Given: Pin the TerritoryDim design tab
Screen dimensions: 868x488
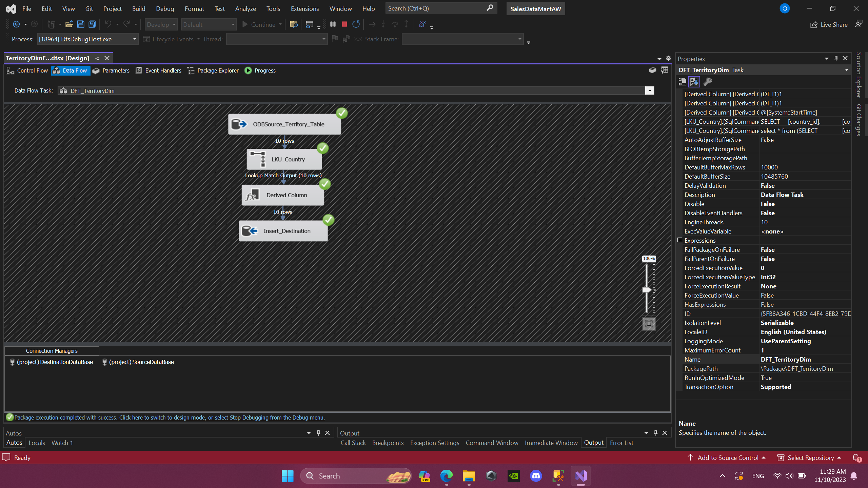Looking at the screenshot, I should [x=97, y=58].
